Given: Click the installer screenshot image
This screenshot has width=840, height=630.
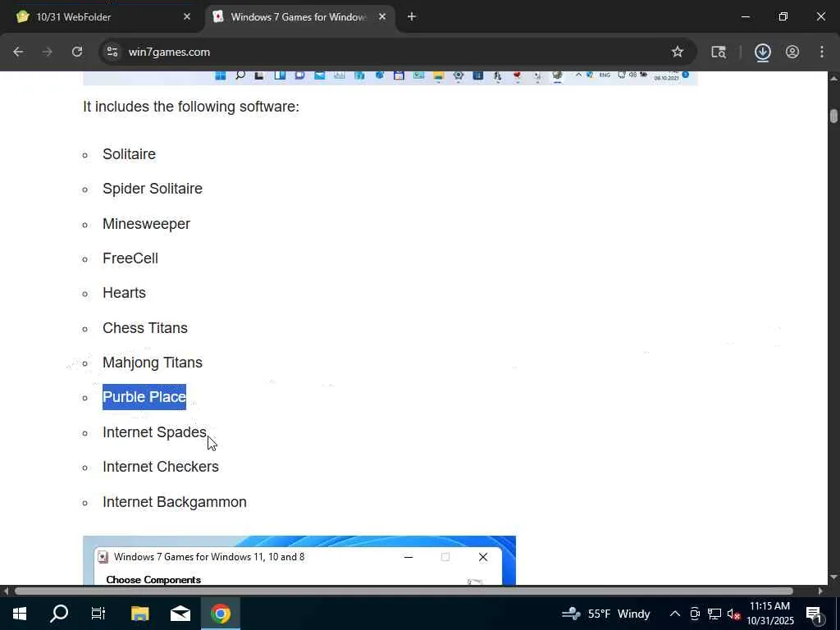Looking at the screenshot, I should coord(299,560).
